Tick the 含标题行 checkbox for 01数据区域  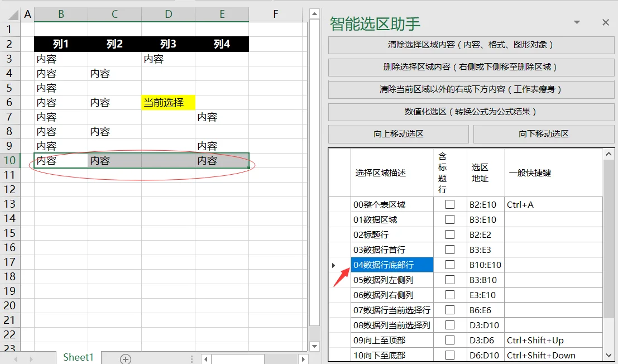(x=450, y=219)
